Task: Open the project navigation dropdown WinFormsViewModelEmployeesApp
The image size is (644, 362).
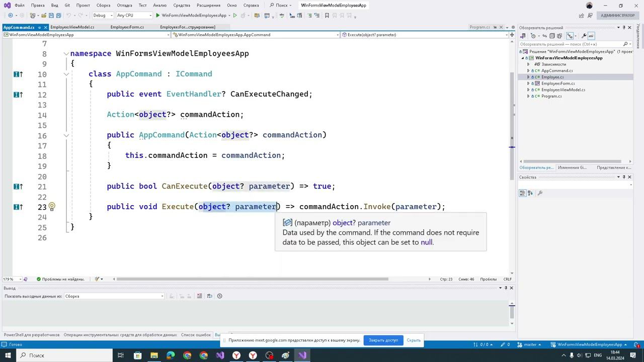Action: (87, 35)
